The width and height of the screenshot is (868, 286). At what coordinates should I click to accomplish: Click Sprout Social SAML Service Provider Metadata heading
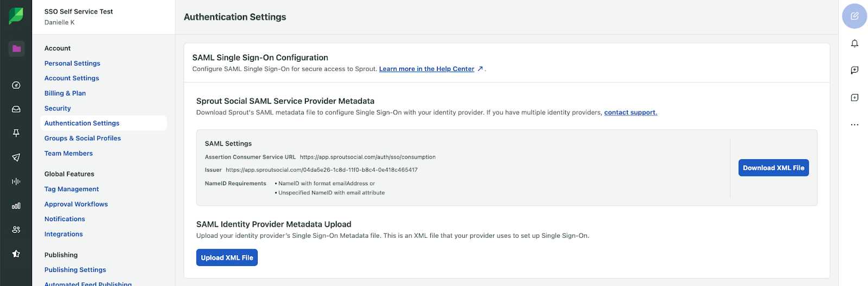[285, 101]
